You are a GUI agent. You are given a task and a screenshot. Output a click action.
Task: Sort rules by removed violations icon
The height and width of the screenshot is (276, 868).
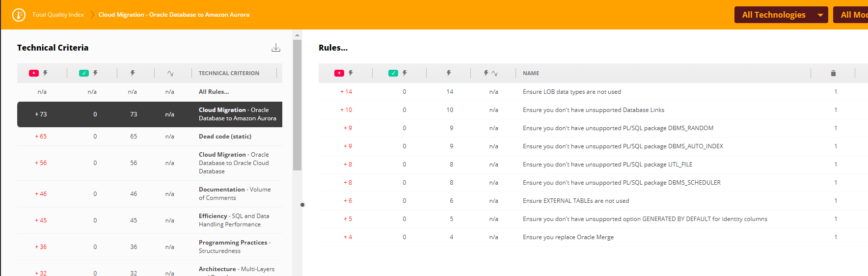click(x=398, y=73)
